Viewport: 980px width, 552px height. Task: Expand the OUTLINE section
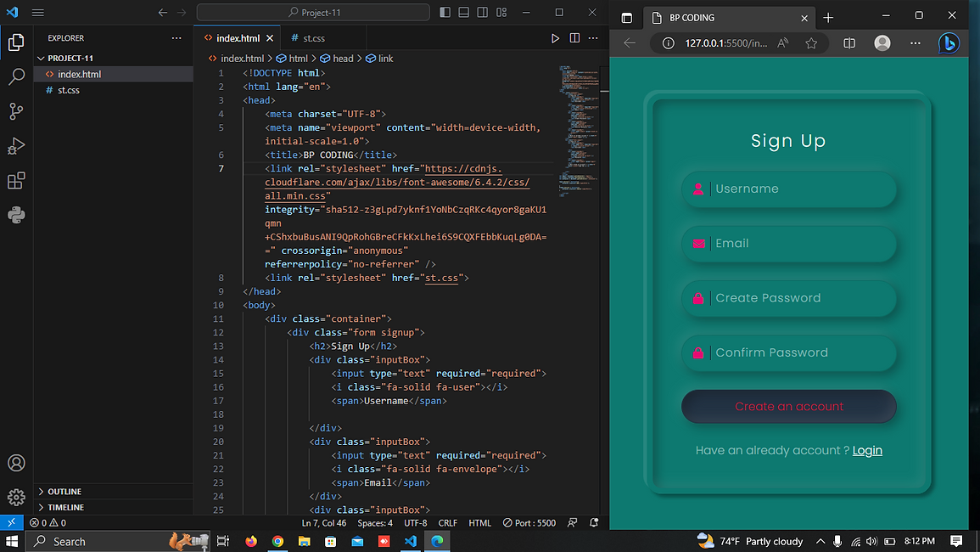[x=64, y=492]
